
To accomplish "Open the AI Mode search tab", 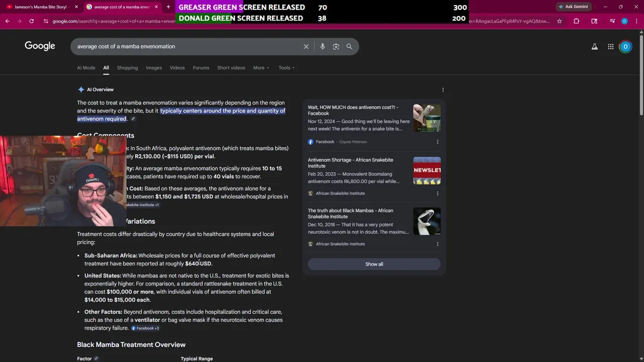I will click(x=86, y=67).
